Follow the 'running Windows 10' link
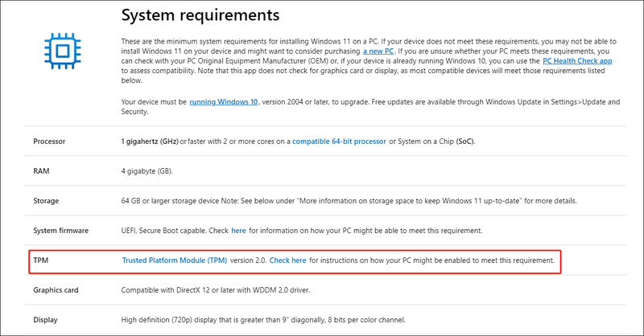The image size is (644, 336). pyautogui.click(x=224, y=102)
